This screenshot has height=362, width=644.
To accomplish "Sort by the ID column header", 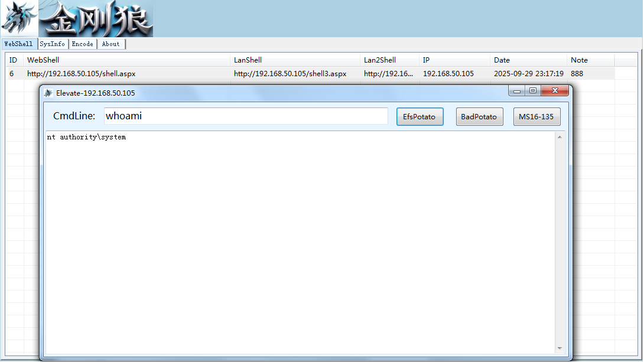I will coord(14,60).
